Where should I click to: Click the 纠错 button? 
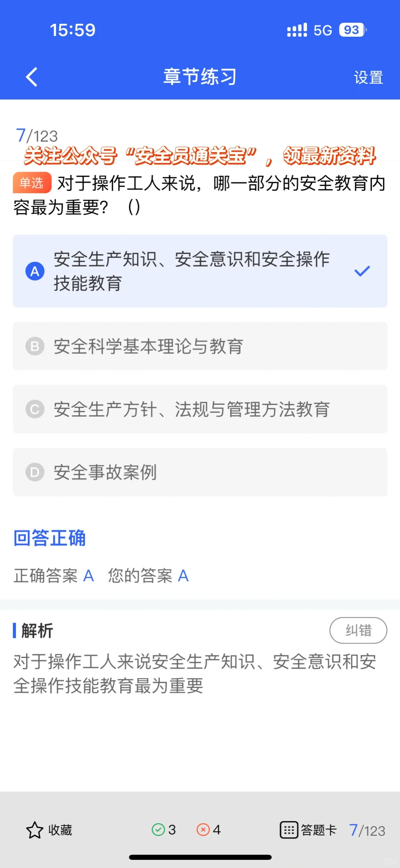coord(358,630)
